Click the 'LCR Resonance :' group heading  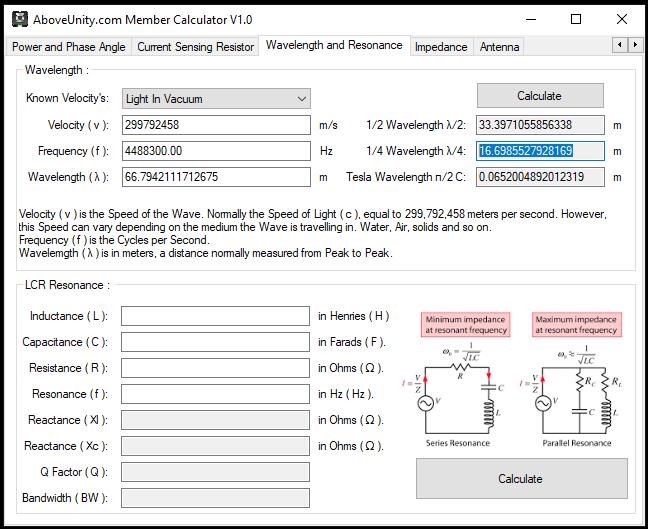(67, 285)
